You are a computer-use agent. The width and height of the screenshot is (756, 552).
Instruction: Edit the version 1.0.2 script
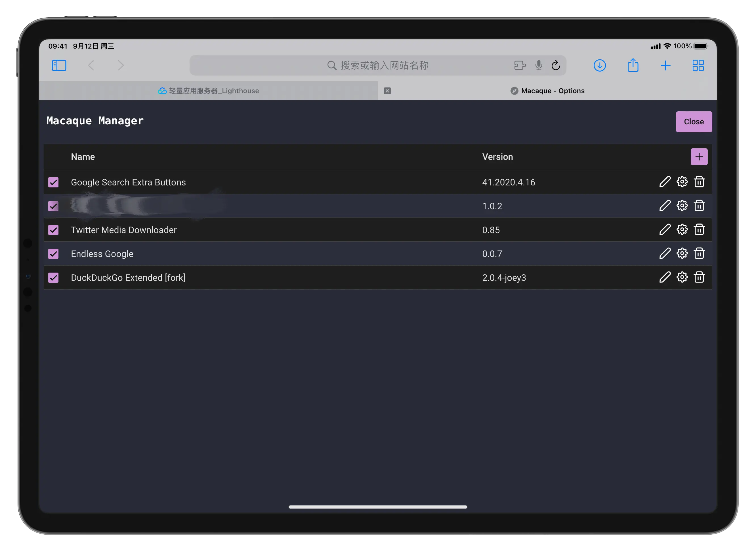pos(665,206)
